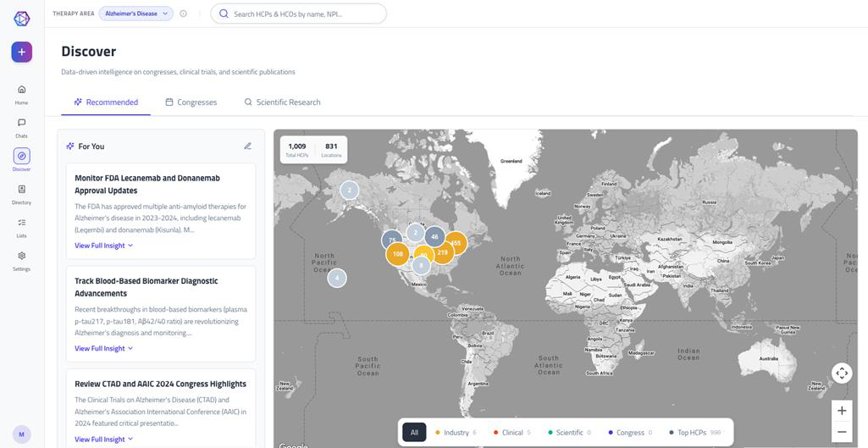Switch to the Scientific Research tab

[282, 102]
